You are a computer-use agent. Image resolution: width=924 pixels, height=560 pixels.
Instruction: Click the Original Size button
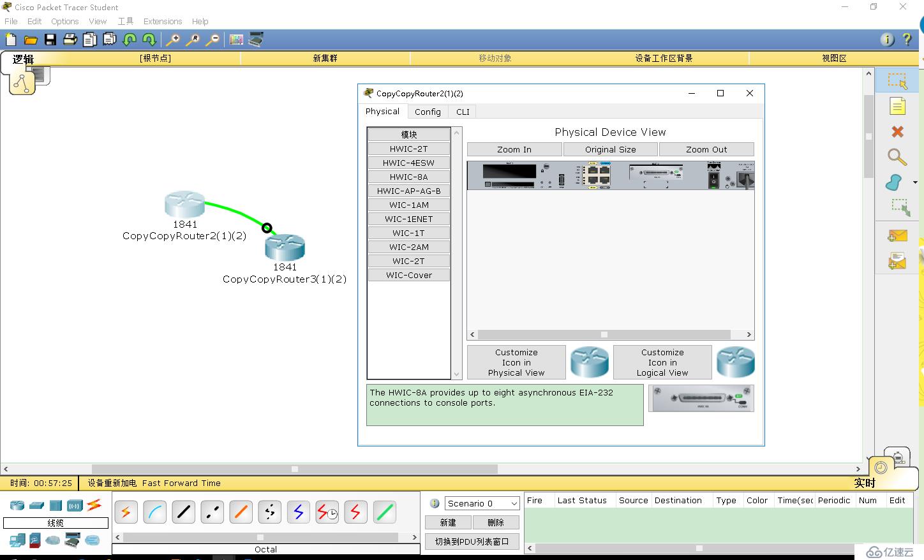coord(611,149)
